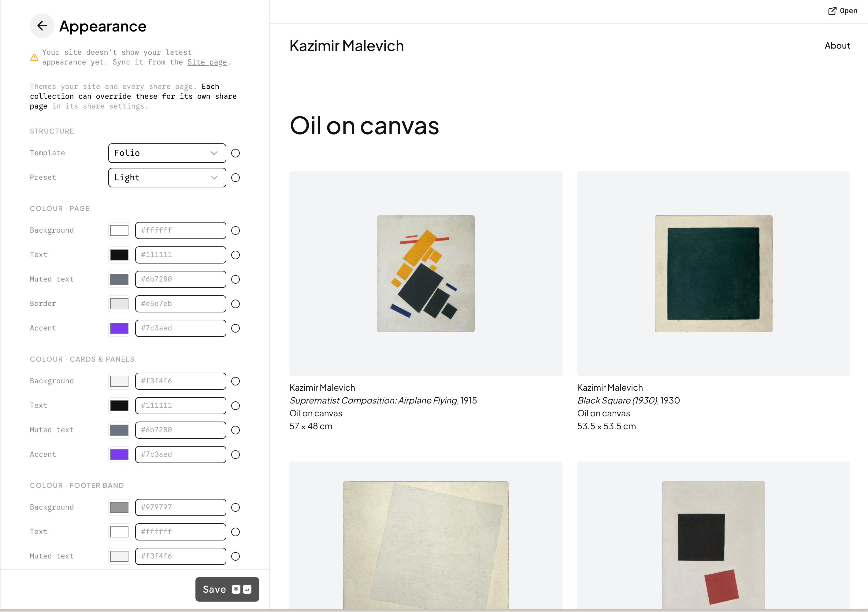868x612 pixels.
Task: Toggle the circle beside Cards Accent colour
Action: (x=236, y=455)
